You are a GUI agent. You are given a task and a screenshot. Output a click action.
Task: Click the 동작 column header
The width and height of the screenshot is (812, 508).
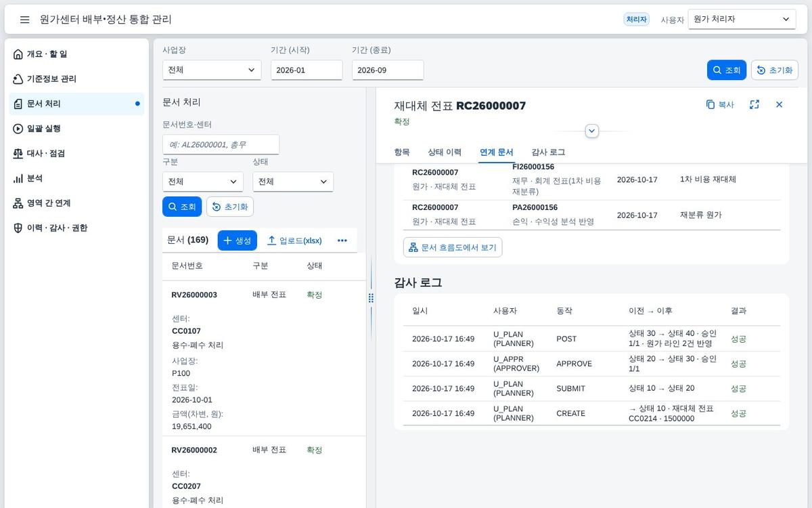click(564, 311)
